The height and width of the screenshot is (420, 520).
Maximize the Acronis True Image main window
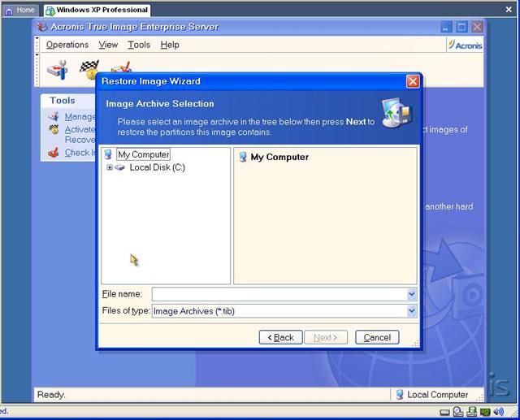click(x=461, y=27)
